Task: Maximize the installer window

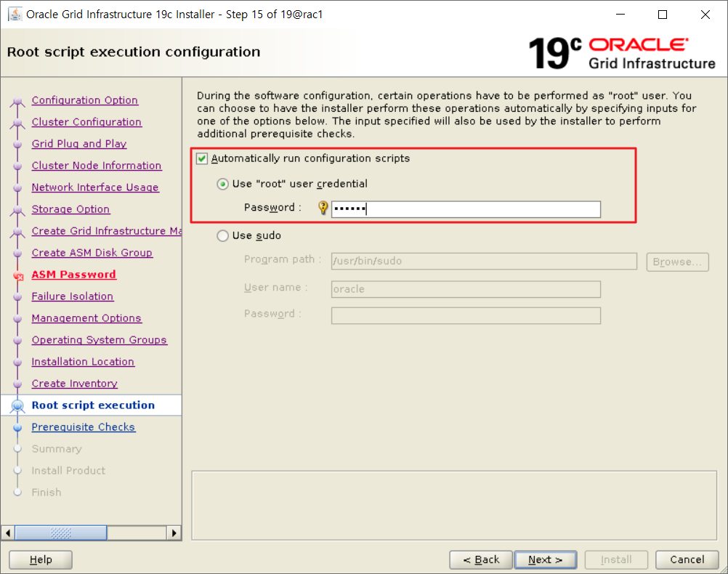Action: click(x=663, y=15)
